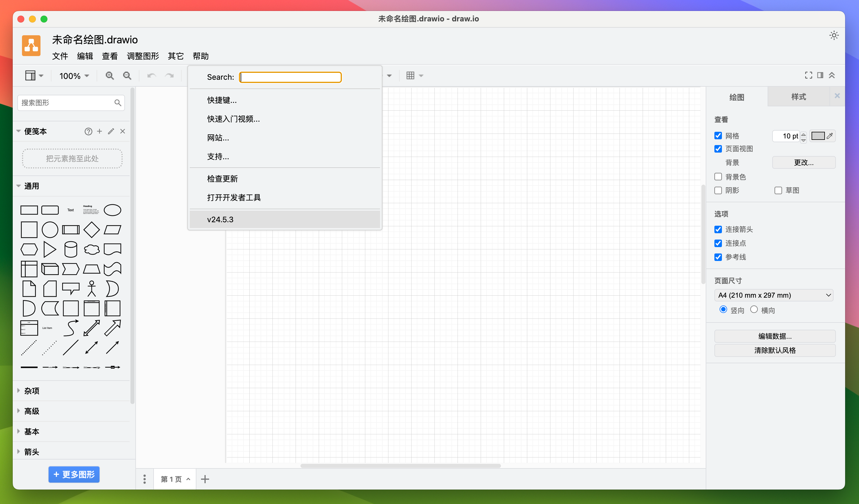Open the A4 page size dropdown

click(774, 295)
